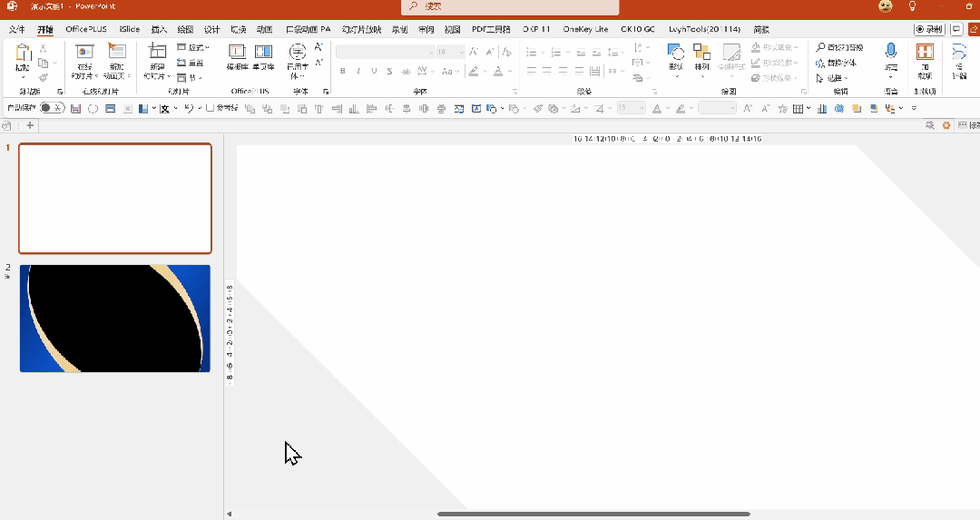This screenshot has width=980, height=520.
Task: Toggle Italic formatting
Action: [x=358, y=72]
